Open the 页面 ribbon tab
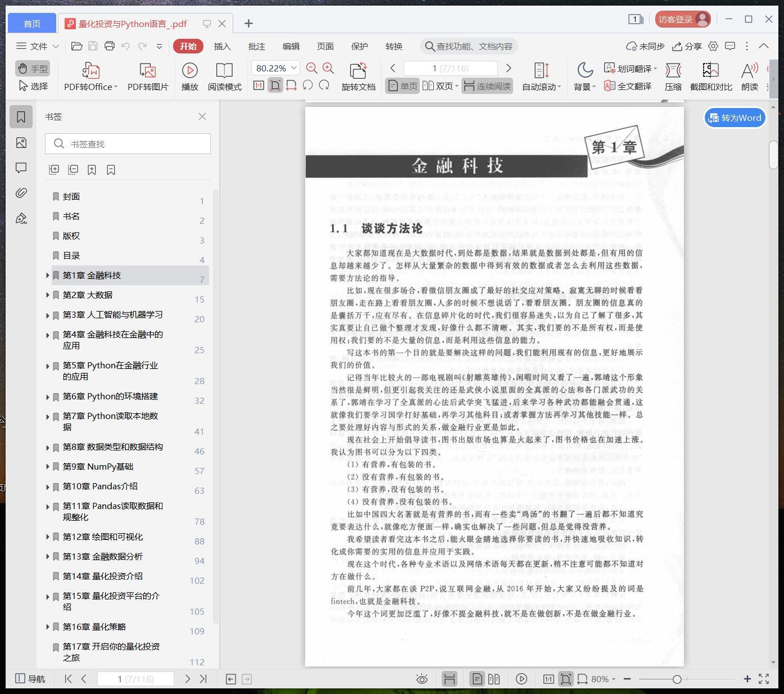 pyautogui.click(x=325, y=46)
